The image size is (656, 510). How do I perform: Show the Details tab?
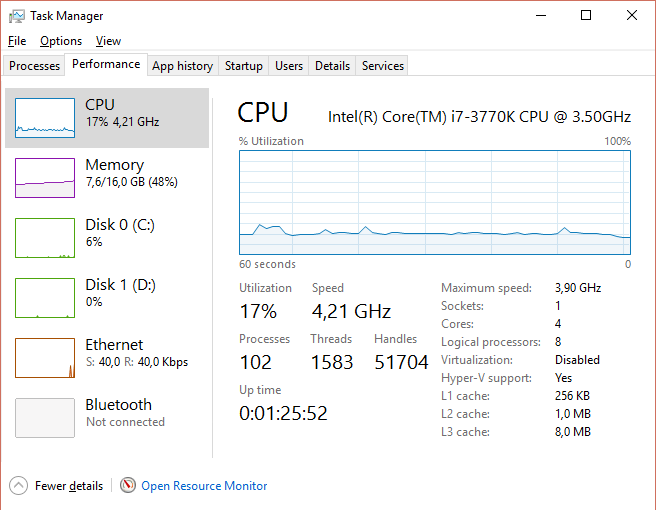[x=332, y=66]
